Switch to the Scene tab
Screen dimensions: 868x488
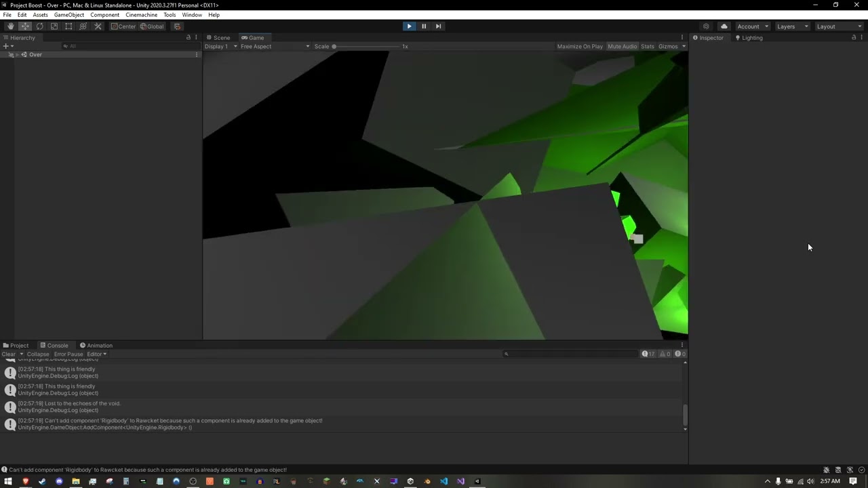click(x=218, y=37)
